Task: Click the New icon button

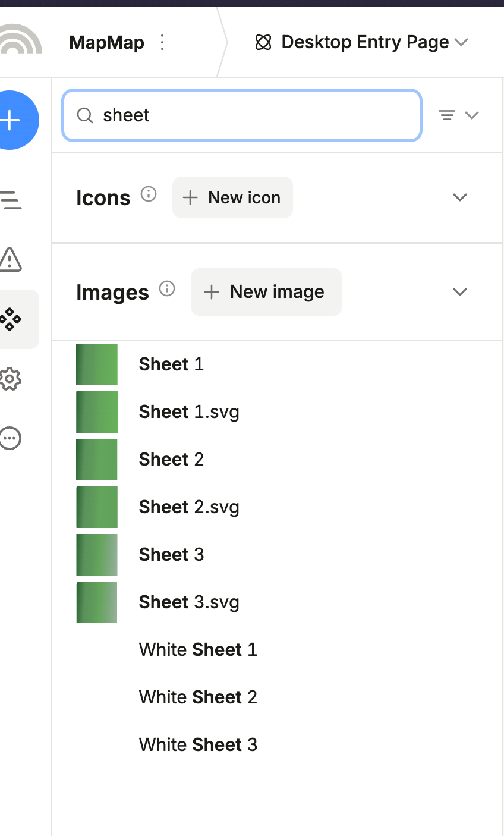Action: tap(232, 197)
